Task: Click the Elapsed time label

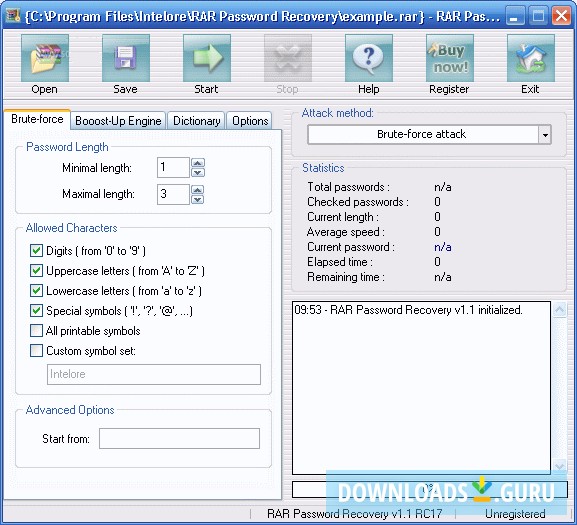Action: (340, 262)
